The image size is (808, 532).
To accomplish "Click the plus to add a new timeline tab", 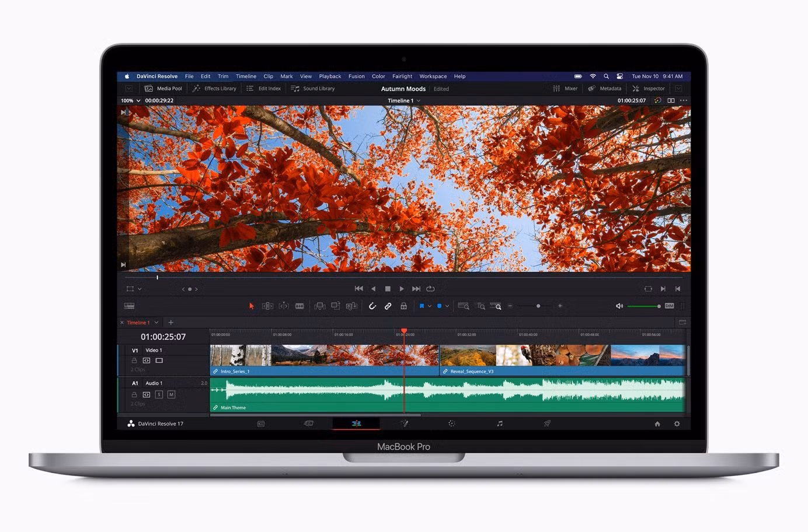I will coord(170,322).
